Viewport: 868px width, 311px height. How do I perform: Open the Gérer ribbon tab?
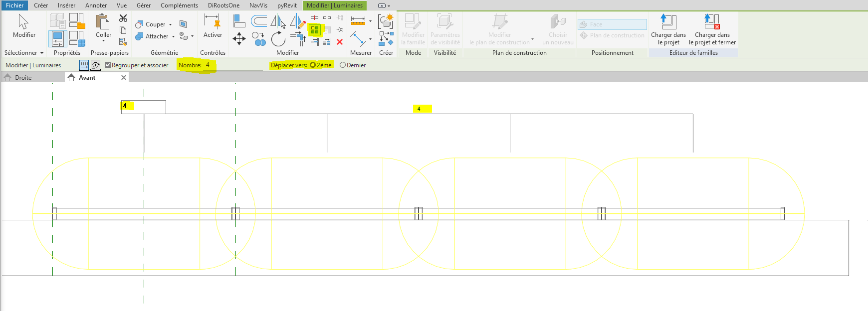(144, 5)
